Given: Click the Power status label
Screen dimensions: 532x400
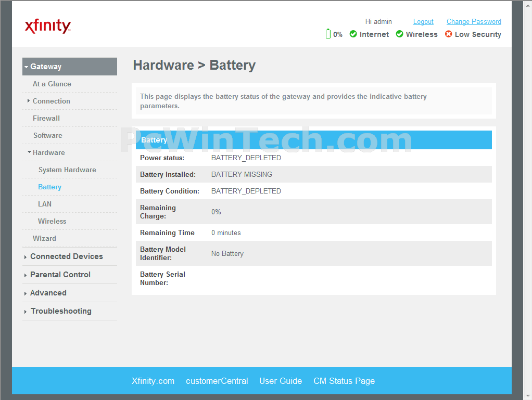Looking at the screenshot, I should [162, 158].
